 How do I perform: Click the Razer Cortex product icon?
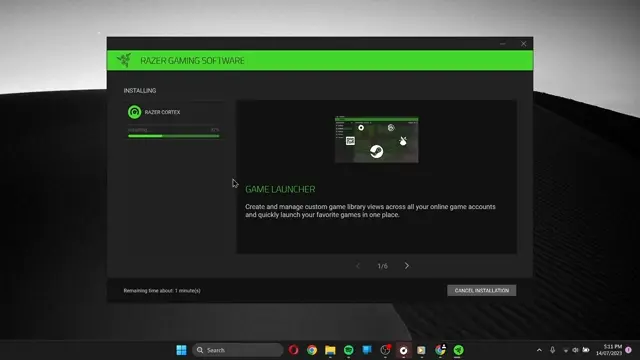tap(134, 112)
